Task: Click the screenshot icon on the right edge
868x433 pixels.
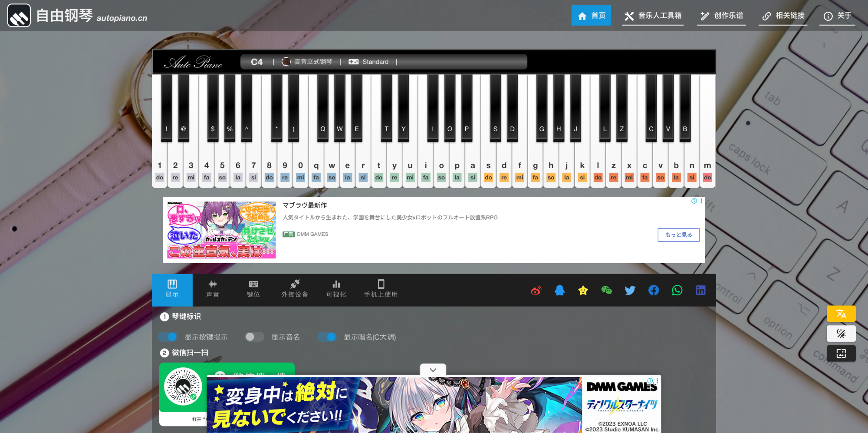Action: tap(841, 354)
